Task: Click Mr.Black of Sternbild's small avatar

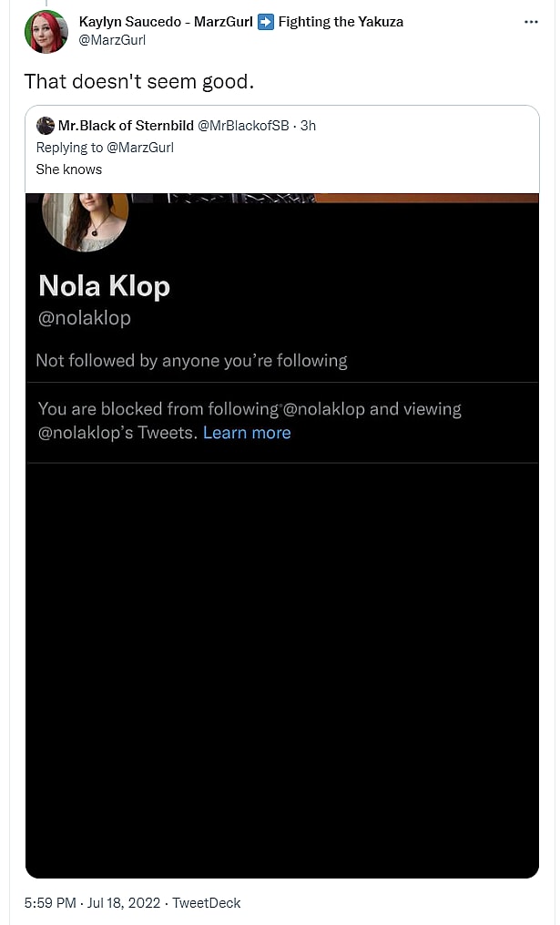Action: pos(46,126)
